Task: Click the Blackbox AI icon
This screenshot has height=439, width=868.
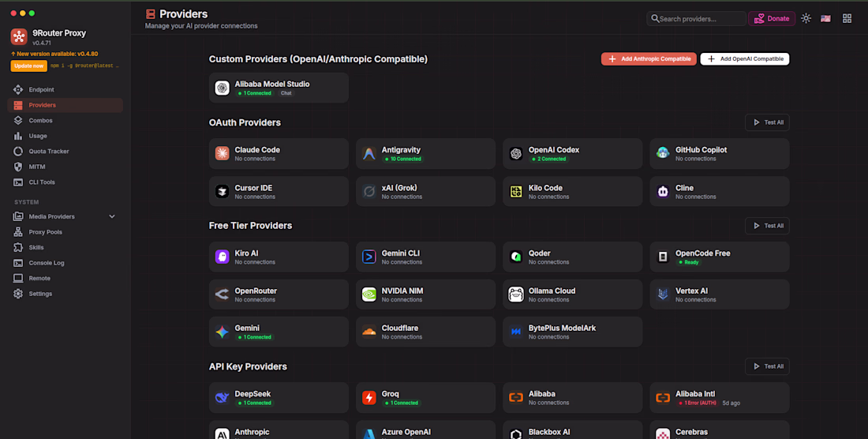Action: click(516, 434)
